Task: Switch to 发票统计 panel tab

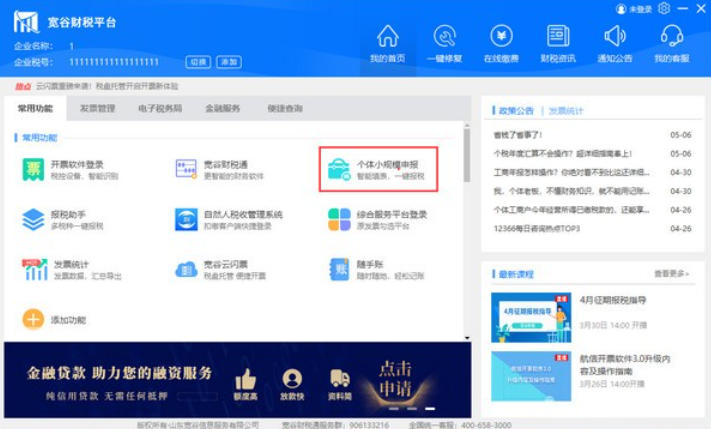Action: click(566, 111)
